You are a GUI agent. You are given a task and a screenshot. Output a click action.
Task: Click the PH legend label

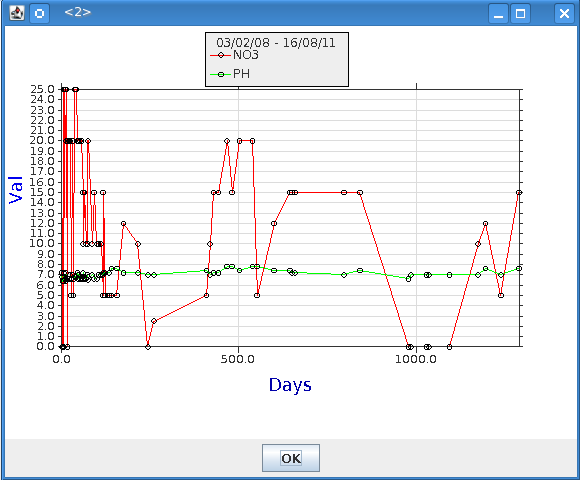pyautogui.click(x=241, y=74)
